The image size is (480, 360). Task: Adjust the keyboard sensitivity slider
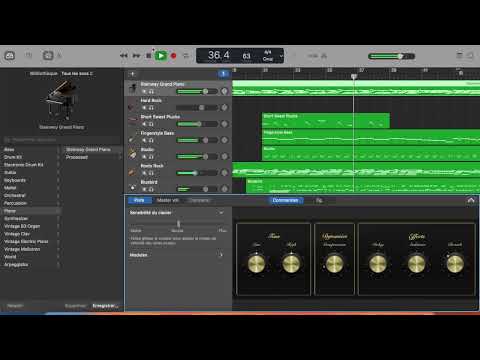point(179,224)
